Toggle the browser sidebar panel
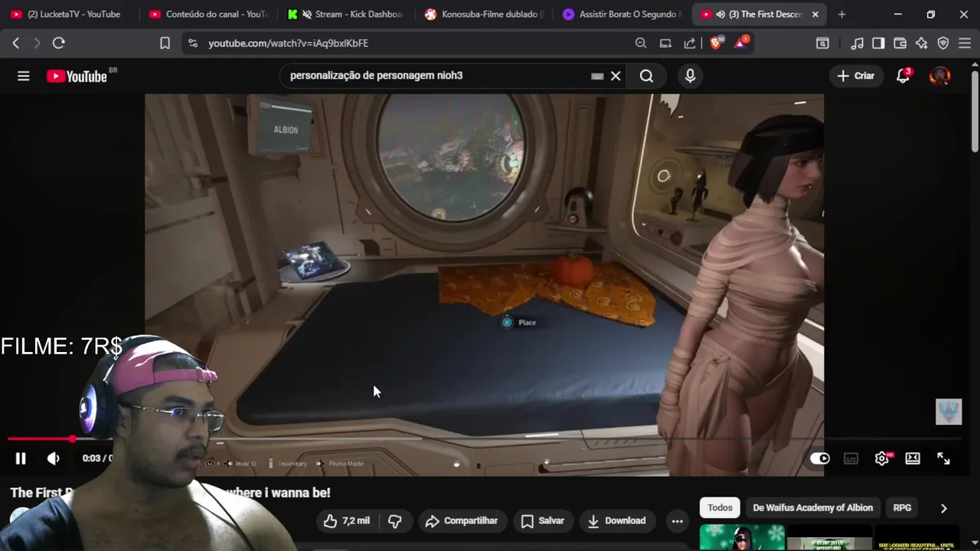The height and width of the screenshot is (551, 980). pyautogui.click(x=879, y=44)
